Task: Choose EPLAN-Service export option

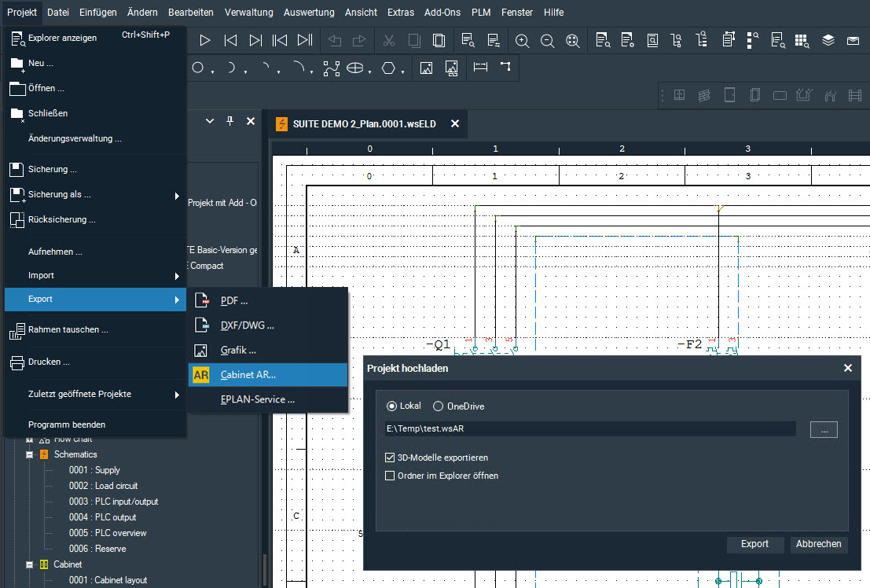Action: click(x=268, y=399)
